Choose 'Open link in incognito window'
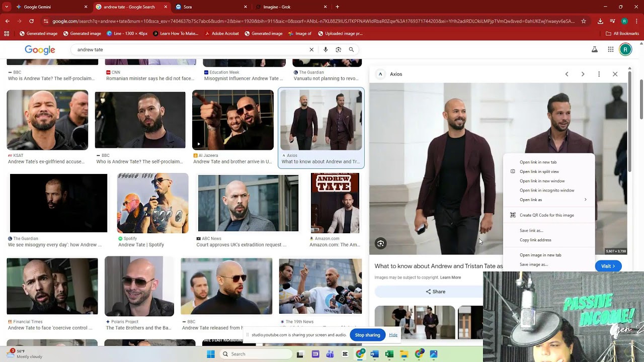Image resolution: width=644 pixels, height=362 pixels. coord(549,190)
